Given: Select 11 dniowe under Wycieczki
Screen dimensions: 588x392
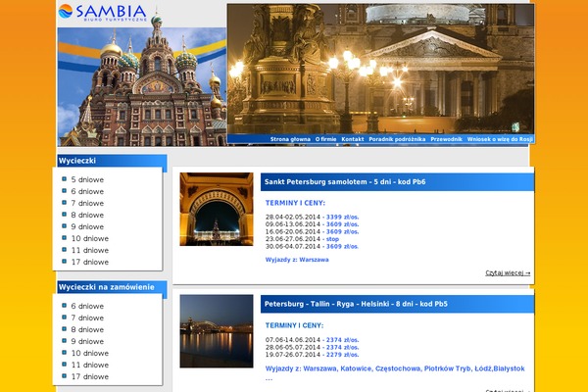Looking at the screenshot, I should point(90,250).
